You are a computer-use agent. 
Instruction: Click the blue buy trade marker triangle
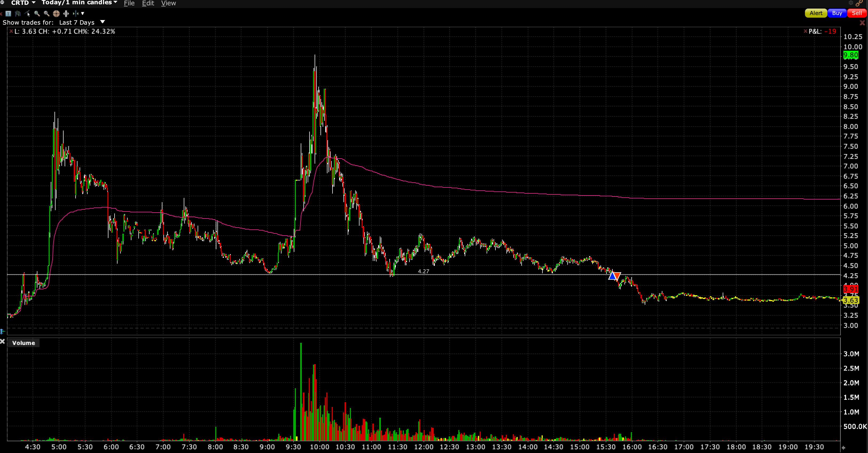[612, 277]
